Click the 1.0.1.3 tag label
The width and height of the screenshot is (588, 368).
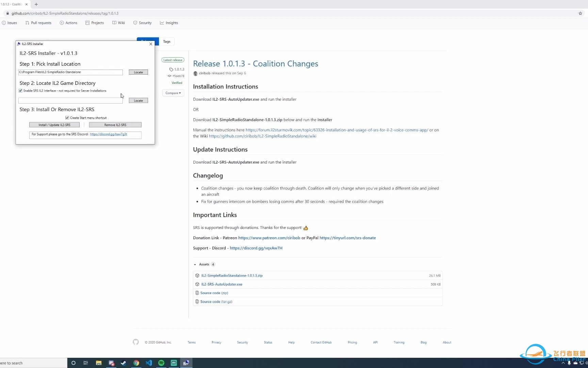pyautogui.click(x=177, y=69)
